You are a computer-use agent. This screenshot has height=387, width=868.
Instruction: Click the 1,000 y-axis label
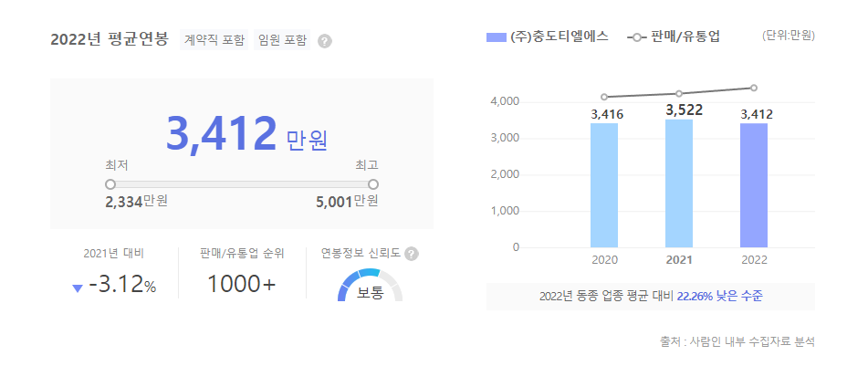[505, 211]
